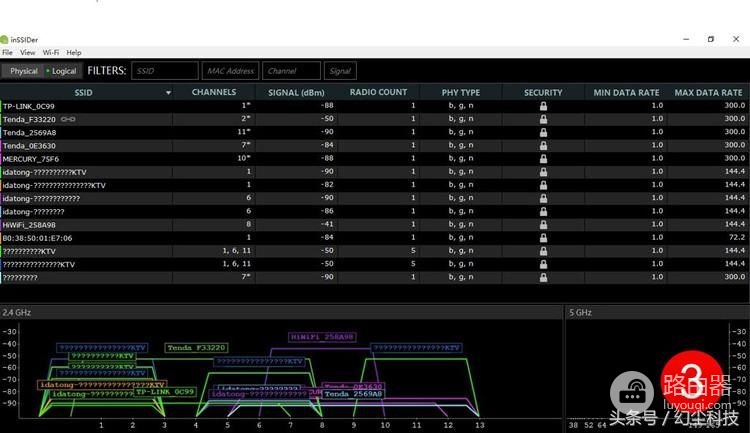Screen dimensions: 750x433
Task: Switch to Logical view mode
Action: 62,71
